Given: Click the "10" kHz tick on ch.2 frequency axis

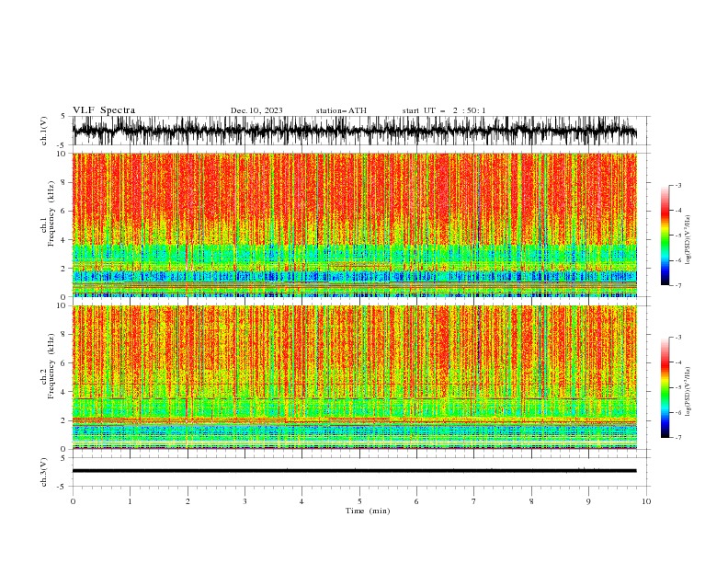Looking at the screenshot, I should [63, 305].
